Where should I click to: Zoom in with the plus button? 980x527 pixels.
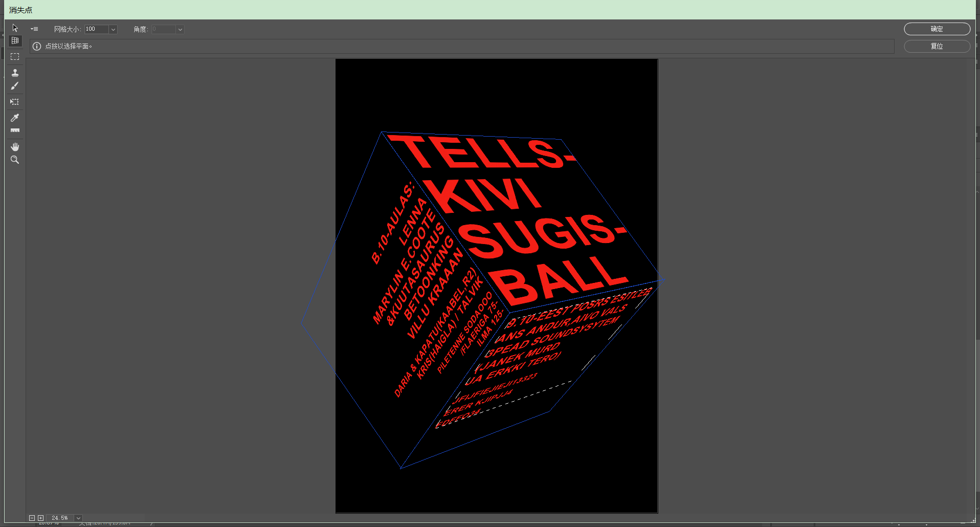tap(40, 518)
